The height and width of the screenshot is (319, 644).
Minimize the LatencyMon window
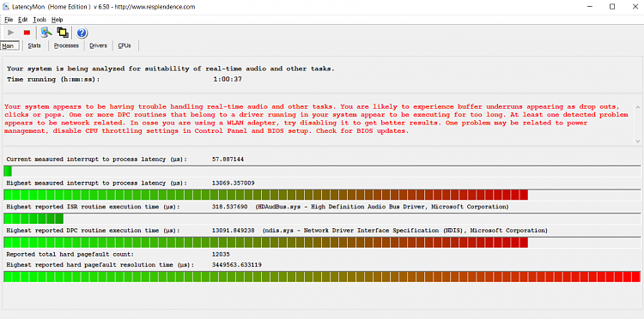coord(590,7)
